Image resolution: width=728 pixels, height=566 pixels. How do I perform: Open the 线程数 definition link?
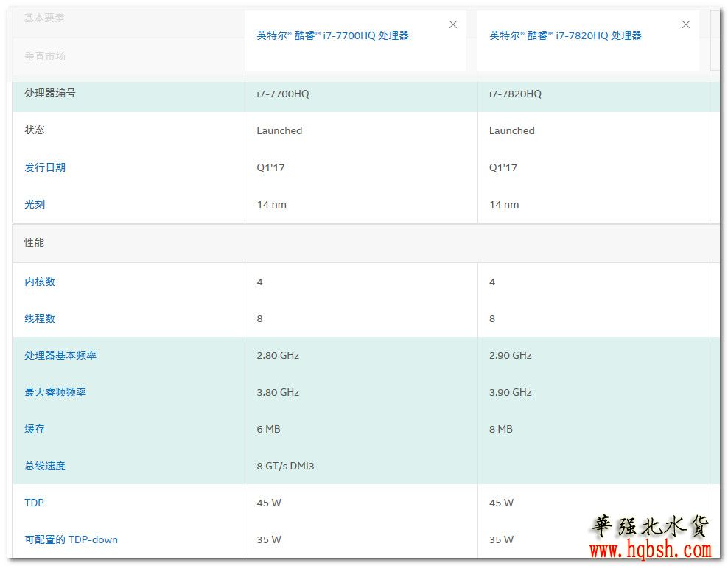40,318
